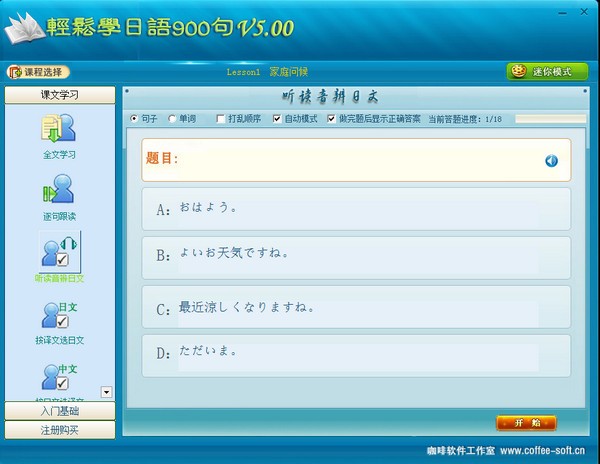
Task: Enable the 打乱顺序 shuffle checkbox
Action: 220,119
